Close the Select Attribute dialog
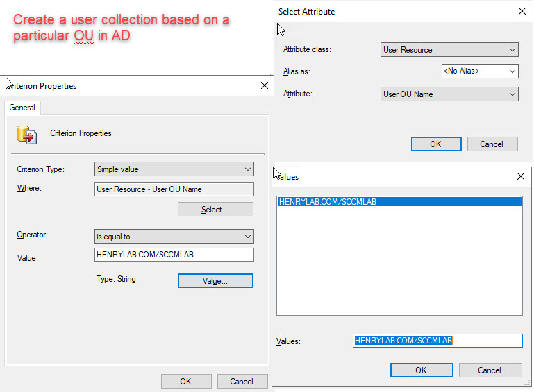Screen dimensions: 534x392 coord(522,11)
